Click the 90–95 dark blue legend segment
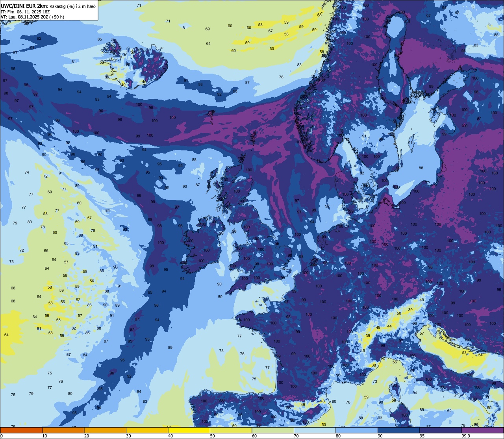Screen dimensions: 504x439 (398, 430)
